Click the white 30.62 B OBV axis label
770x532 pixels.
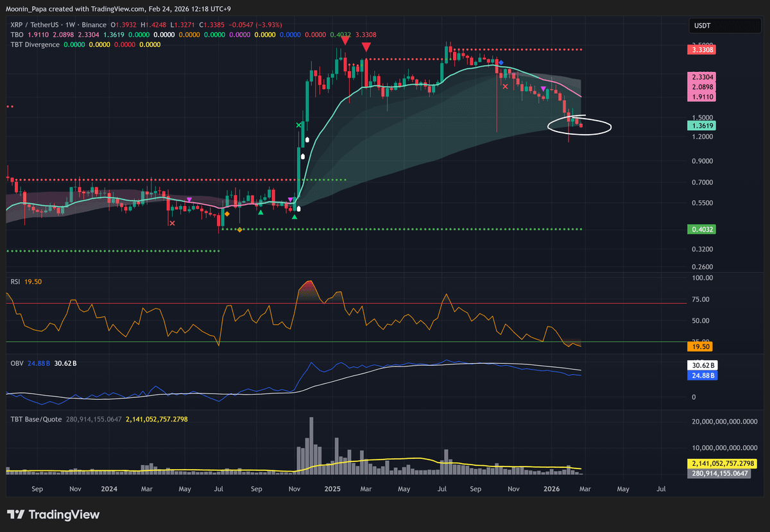pos(701,365)
